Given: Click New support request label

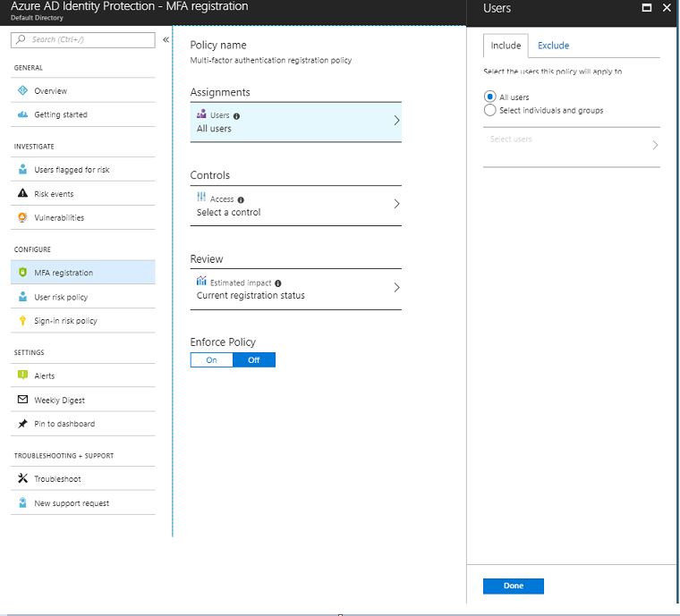Looking at the screenshot, I should (72, 503).
